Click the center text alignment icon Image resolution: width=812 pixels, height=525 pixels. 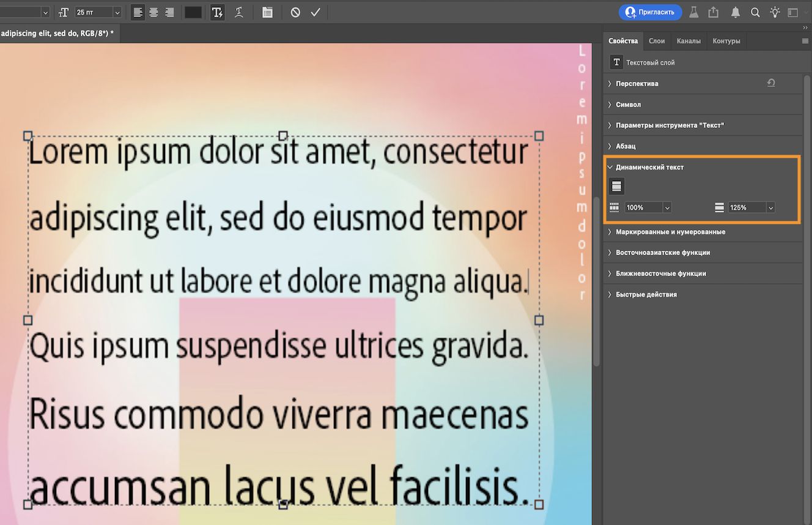(x=154, y=12)
